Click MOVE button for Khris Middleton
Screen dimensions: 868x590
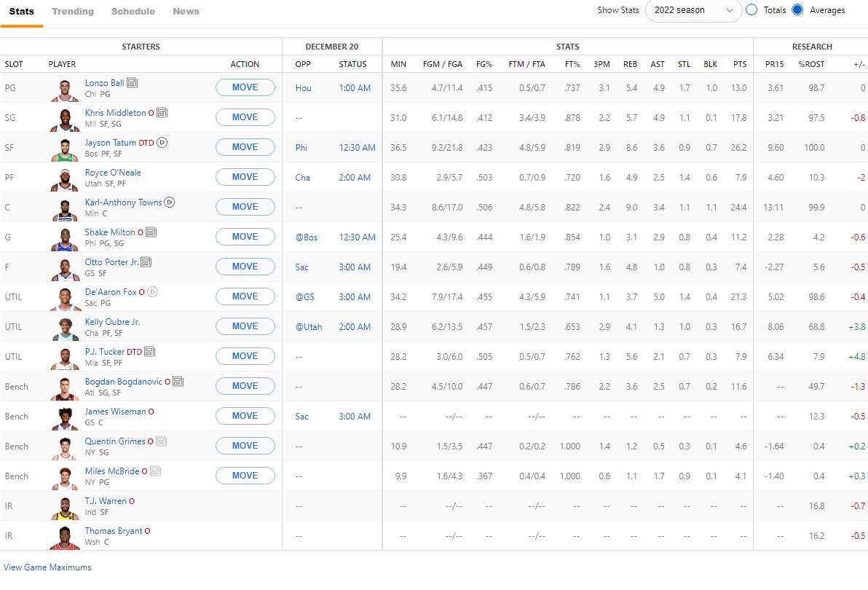(x=245, y=117)
